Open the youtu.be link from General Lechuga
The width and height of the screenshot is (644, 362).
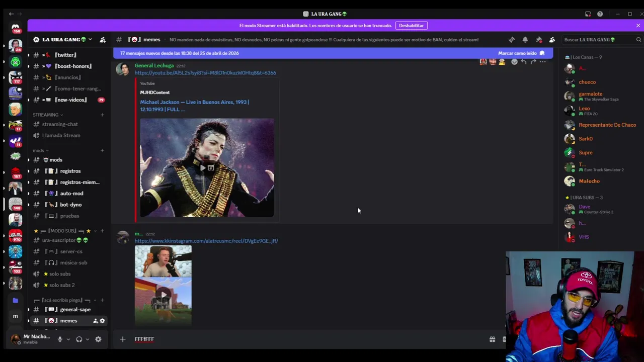point(205,73)
